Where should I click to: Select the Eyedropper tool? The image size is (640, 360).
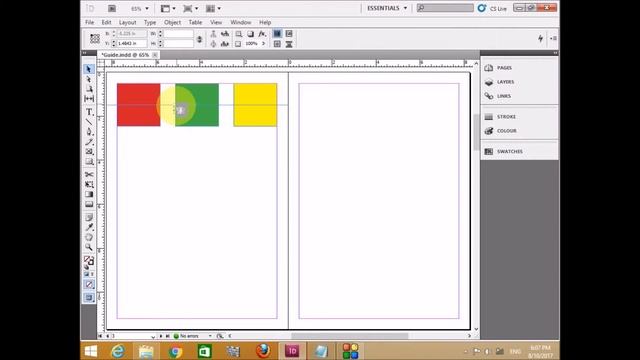[89, 227]
